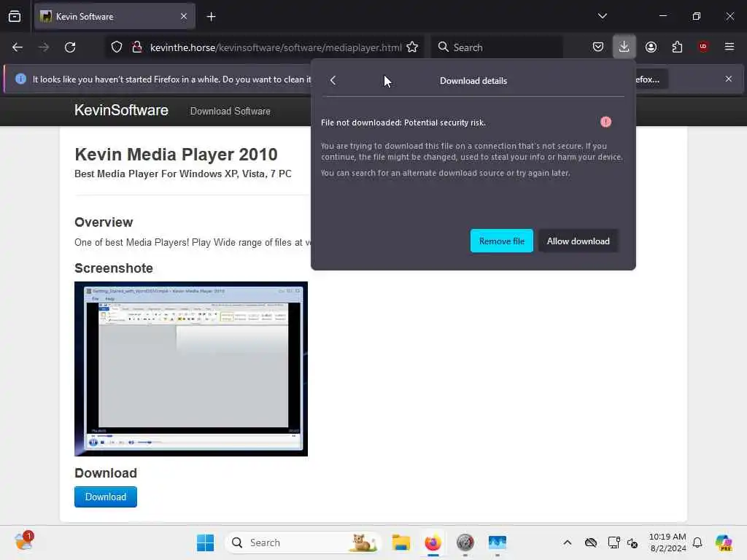Go back from Download details panel

pos(333,80)
